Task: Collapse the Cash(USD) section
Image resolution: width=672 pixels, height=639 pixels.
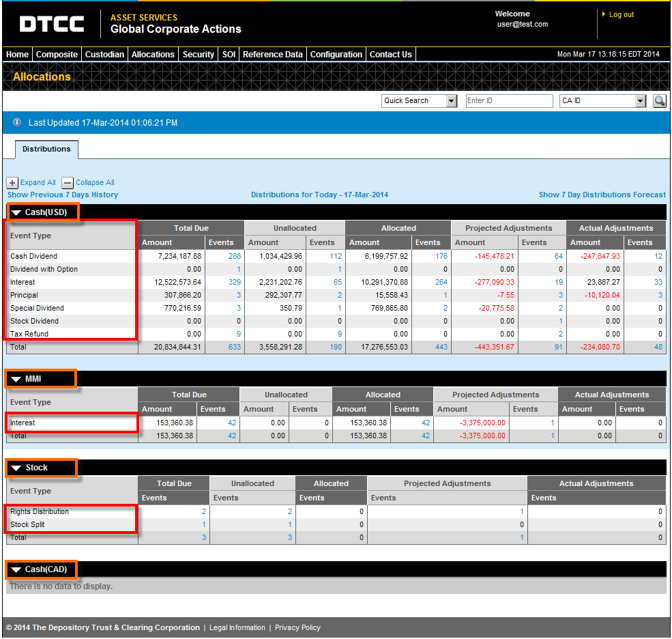Action: [x=16, y=212]
